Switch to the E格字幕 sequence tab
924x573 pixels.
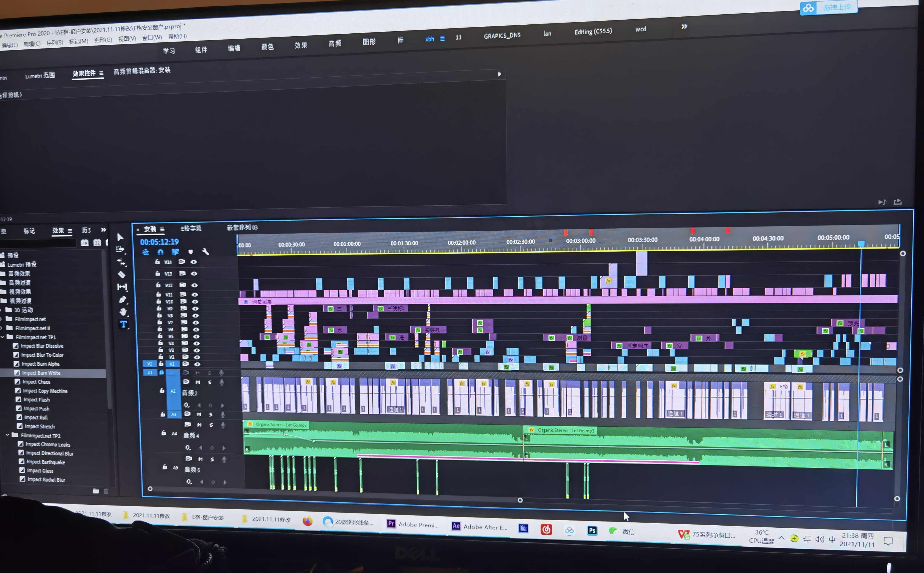pos(191,229)
